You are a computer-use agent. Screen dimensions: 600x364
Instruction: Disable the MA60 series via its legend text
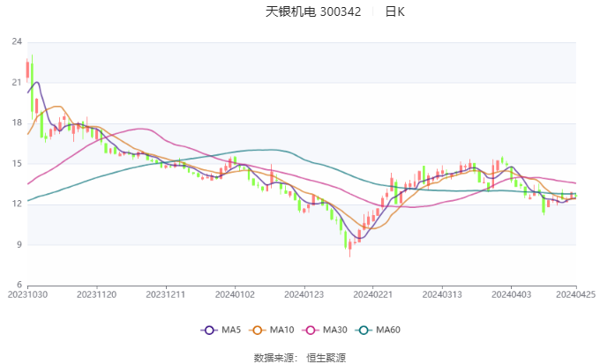click(x=388, y=330)
